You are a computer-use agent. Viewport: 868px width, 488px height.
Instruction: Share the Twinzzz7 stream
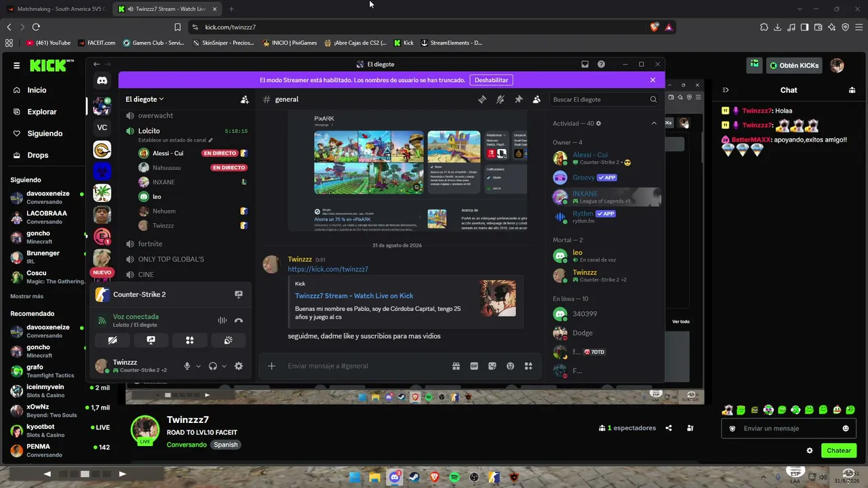669,428
